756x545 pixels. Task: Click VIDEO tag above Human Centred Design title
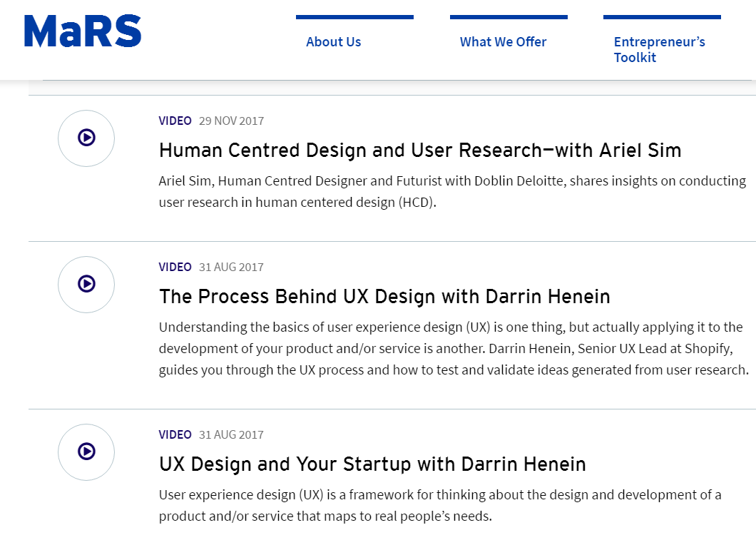(x=175, y=121)
